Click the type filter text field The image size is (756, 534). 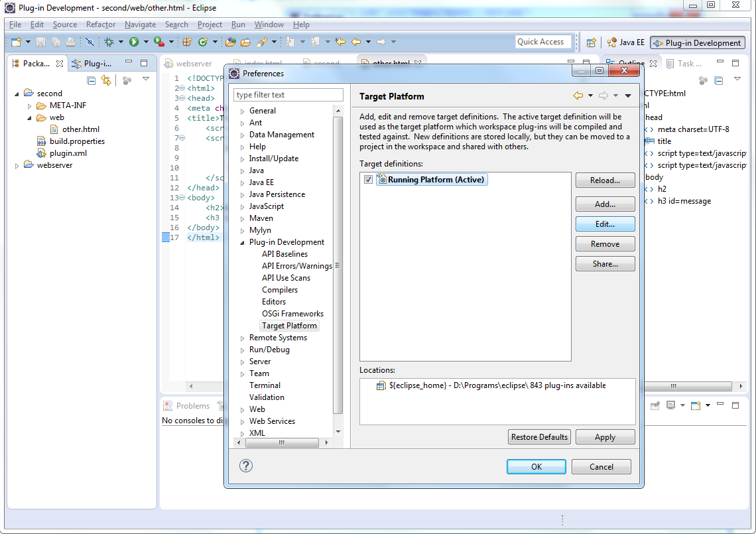(x=288, y=95)
